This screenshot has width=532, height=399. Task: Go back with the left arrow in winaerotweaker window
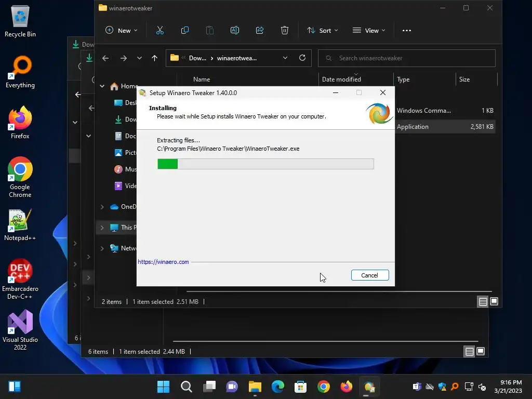pos(105,58)
